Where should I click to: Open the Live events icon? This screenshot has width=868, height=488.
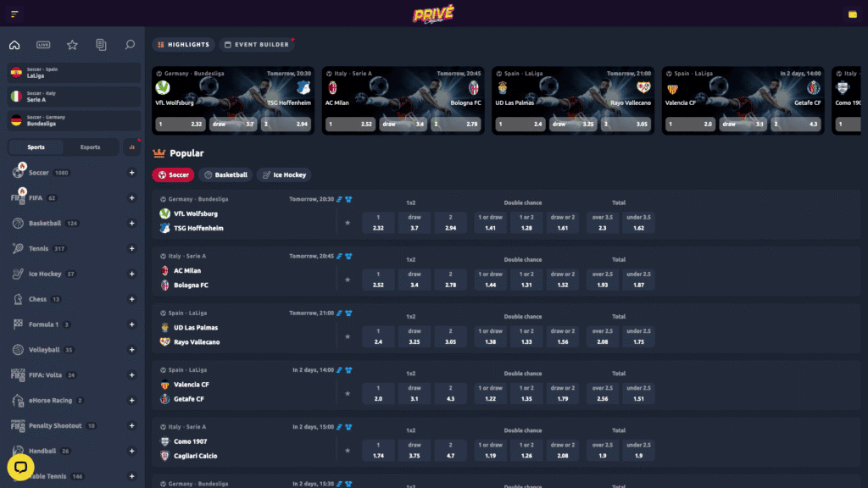[43, 45]
